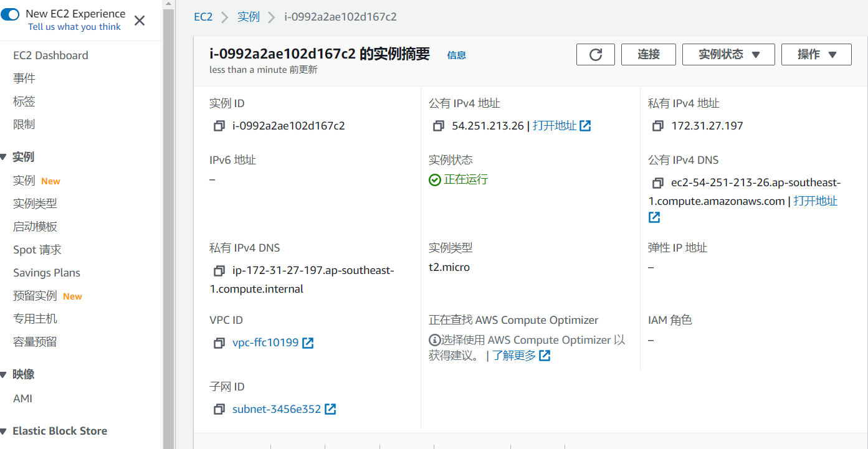Click the refresh button icon
The height and width of the screenshot is (449, 868).
click(596, 54)
